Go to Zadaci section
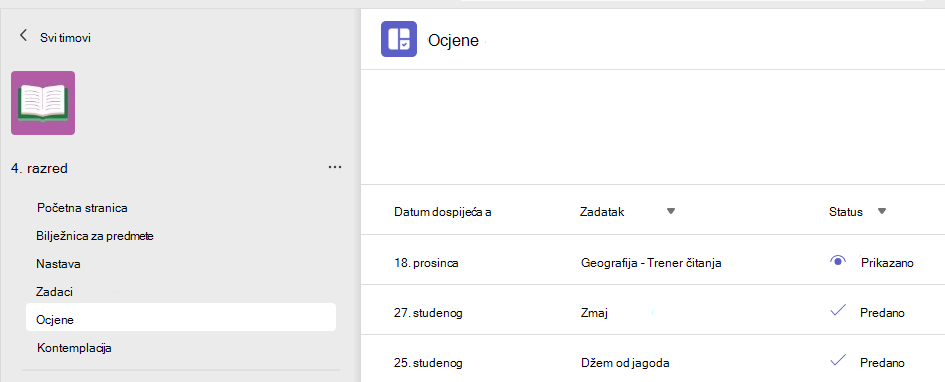Image resolution: width=945 pixels, height=382 pixels. coord(54,292)
